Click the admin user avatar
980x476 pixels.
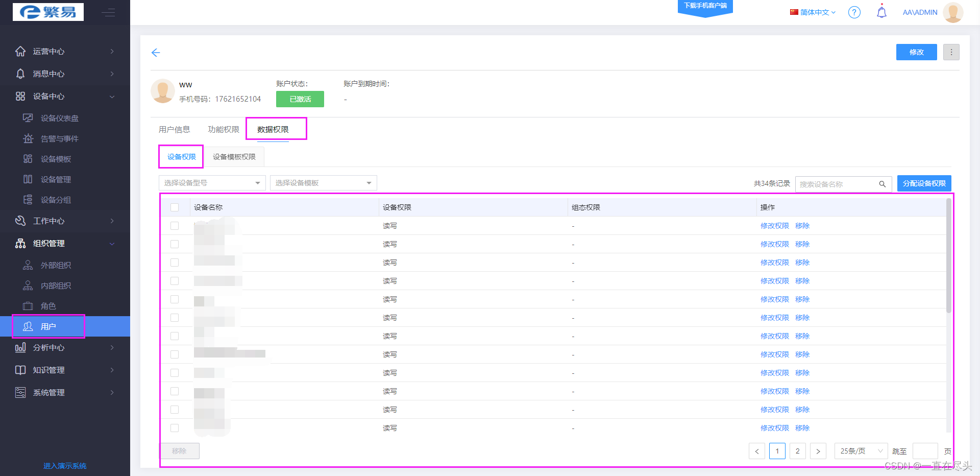[x=953, y=12]
